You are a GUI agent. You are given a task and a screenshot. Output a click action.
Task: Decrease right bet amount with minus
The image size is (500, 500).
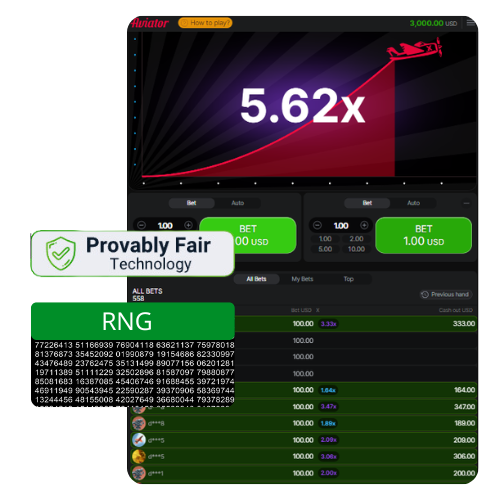317,225
